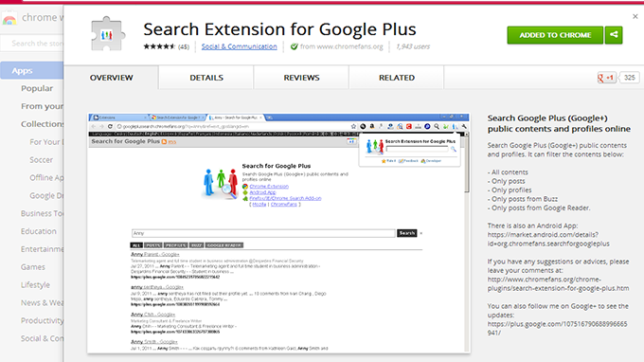Click the plus.google.com profile URL text
Image resolution: width=644 pixels, height=362 pixels.
(557, 328)
